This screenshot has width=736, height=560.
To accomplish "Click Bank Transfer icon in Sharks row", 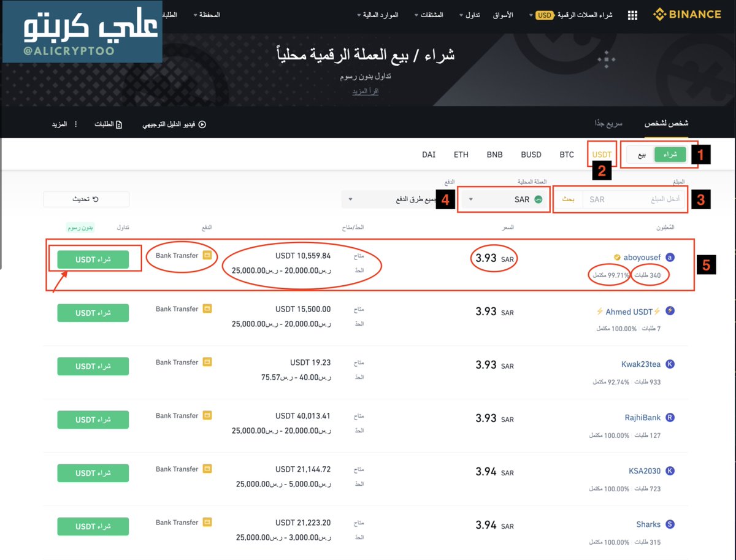I will [x=207, y=522].
